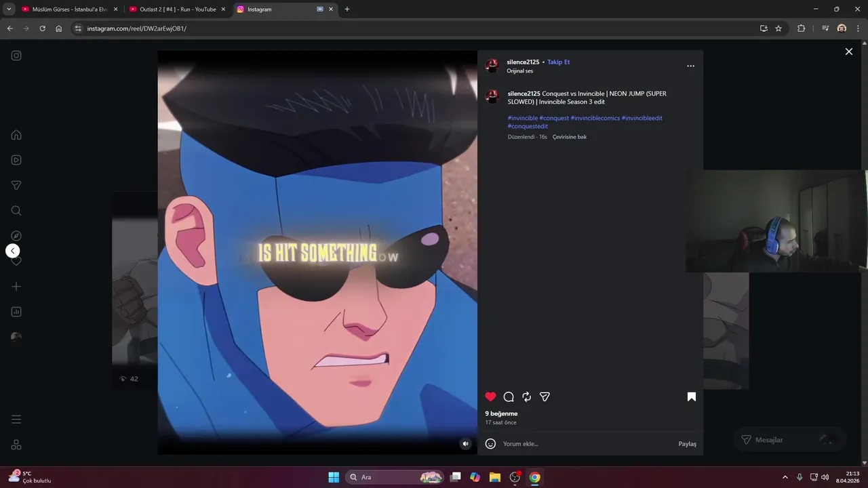
Task: Open Windows Start menu
Action: [334, 477]
